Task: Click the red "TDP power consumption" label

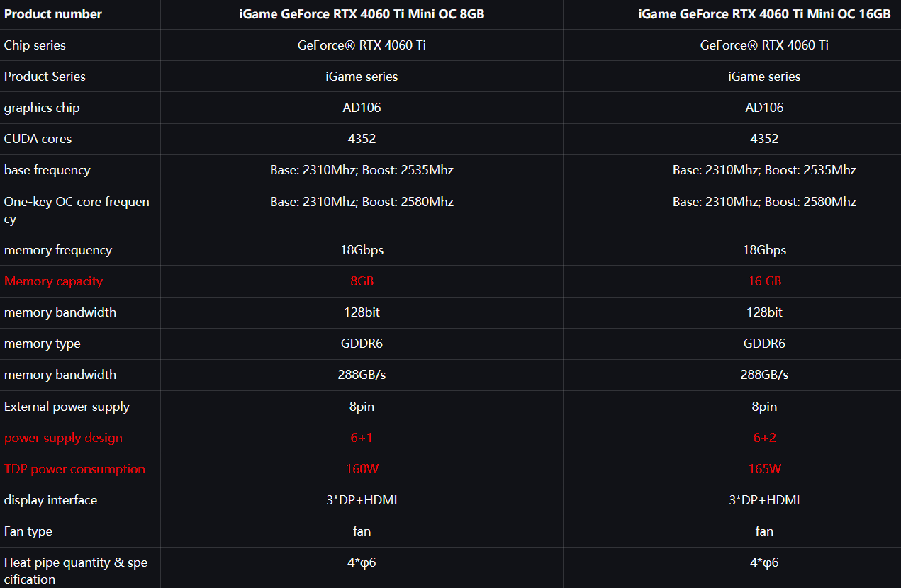Action: point(74,469)
